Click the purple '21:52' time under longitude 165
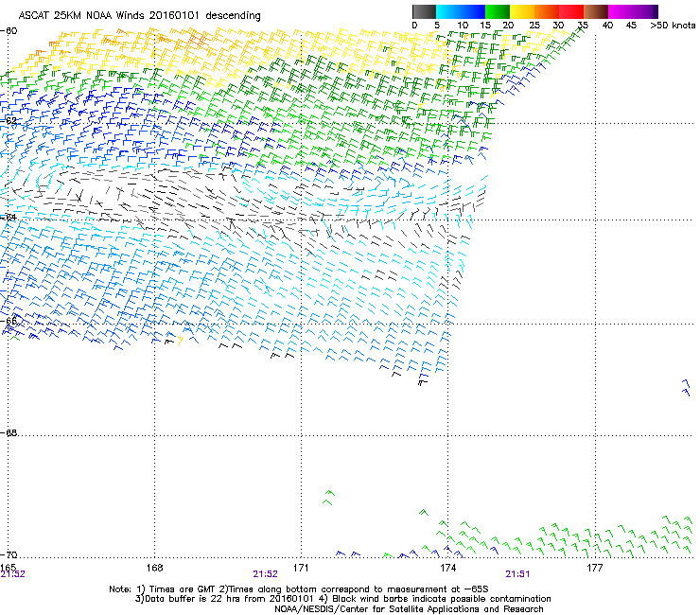 pyautogui.click(x=12, y=574)
